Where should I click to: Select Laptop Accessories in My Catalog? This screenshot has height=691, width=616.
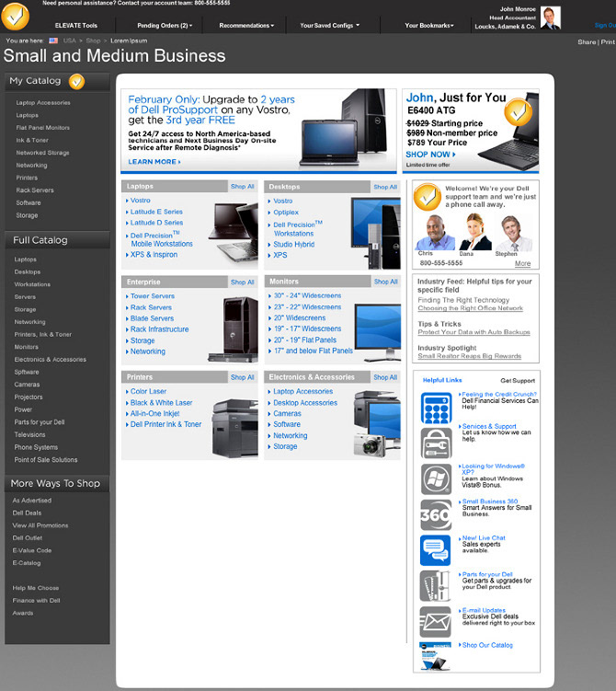(x=43, y=103)
